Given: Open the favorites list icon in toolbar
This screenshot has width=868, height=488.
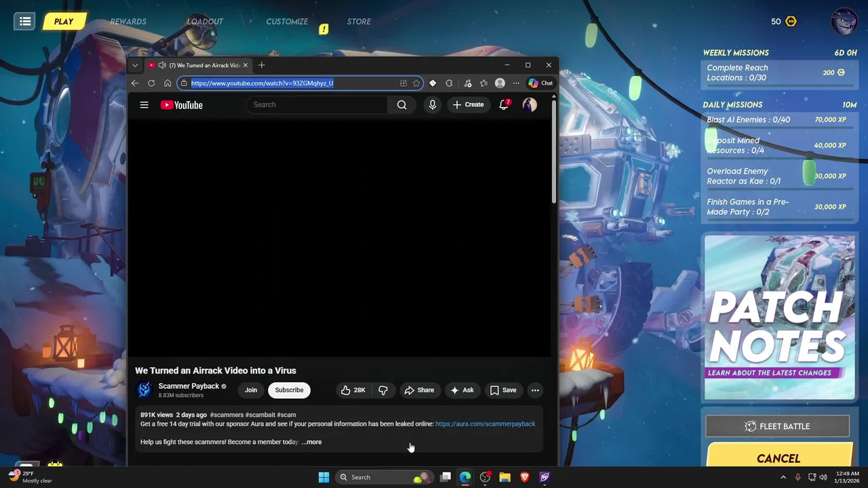Looking at the screenshot, I should point(484,83).
